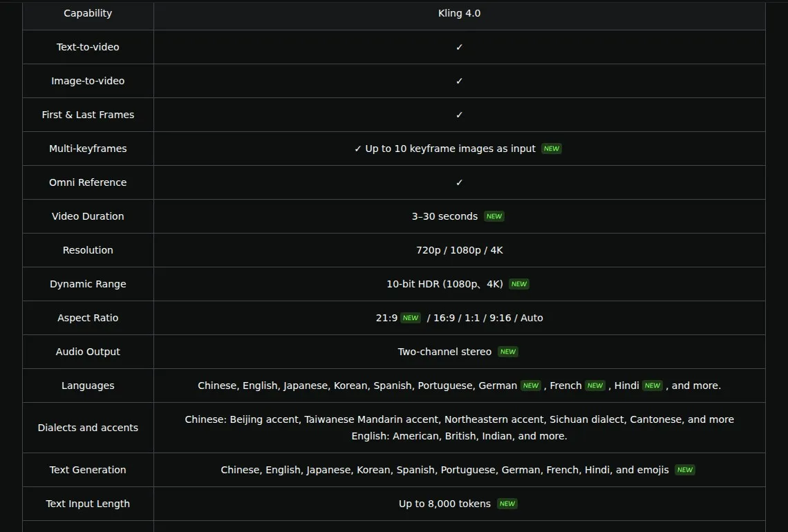Click the 'English: American, British, Indian' line
This screenshot has width=788, height=532.
(460, 436)
